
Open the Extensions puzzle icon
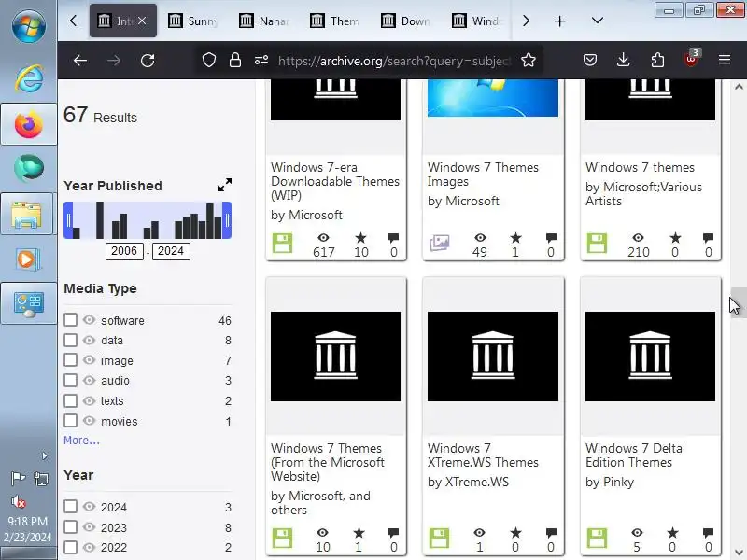click(657, 60)
